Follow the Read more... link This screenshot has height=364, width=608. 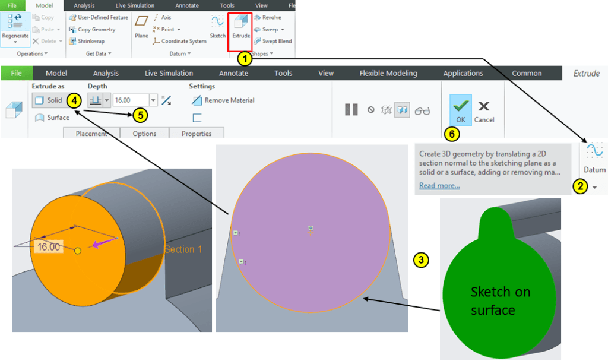click(x=439, y=186)
